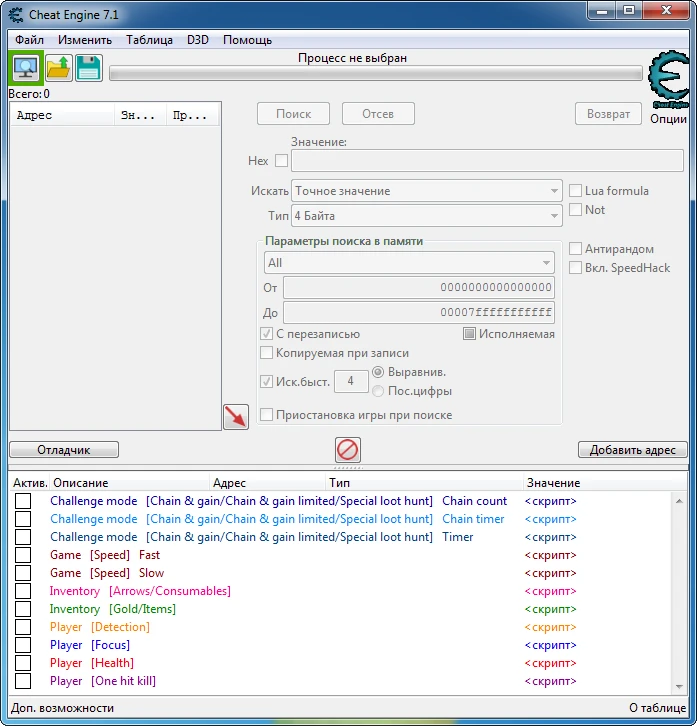This screenshot has height=726, width=697.
Task: Click the fast scan alignment value field
Action: tap(351, 381)
